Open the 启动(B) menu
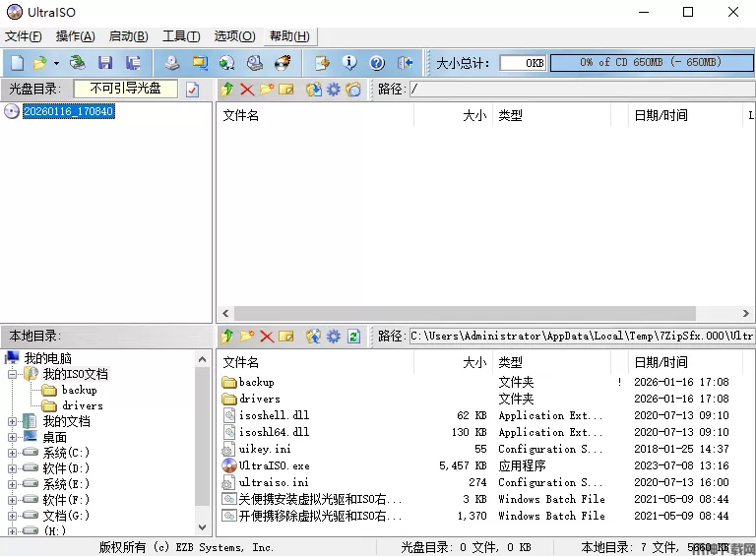This screenshot has width=756, height=556. (x=128, y=36)
